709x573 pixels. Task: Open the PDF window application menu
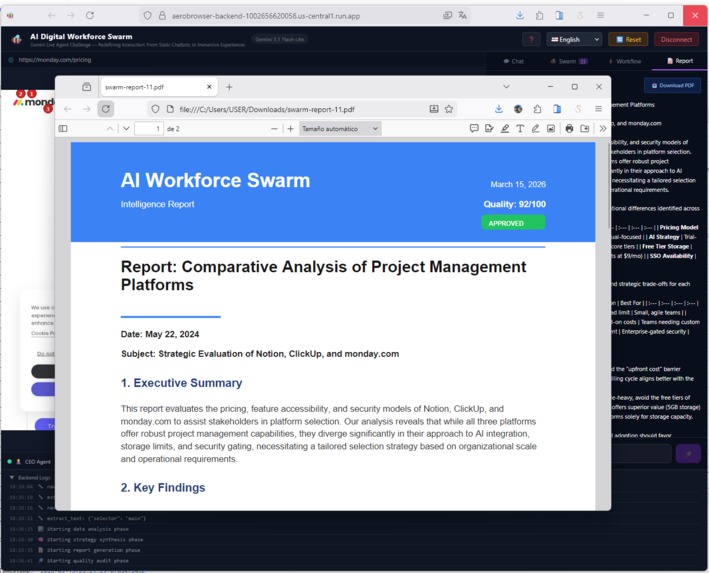[598, 109]
